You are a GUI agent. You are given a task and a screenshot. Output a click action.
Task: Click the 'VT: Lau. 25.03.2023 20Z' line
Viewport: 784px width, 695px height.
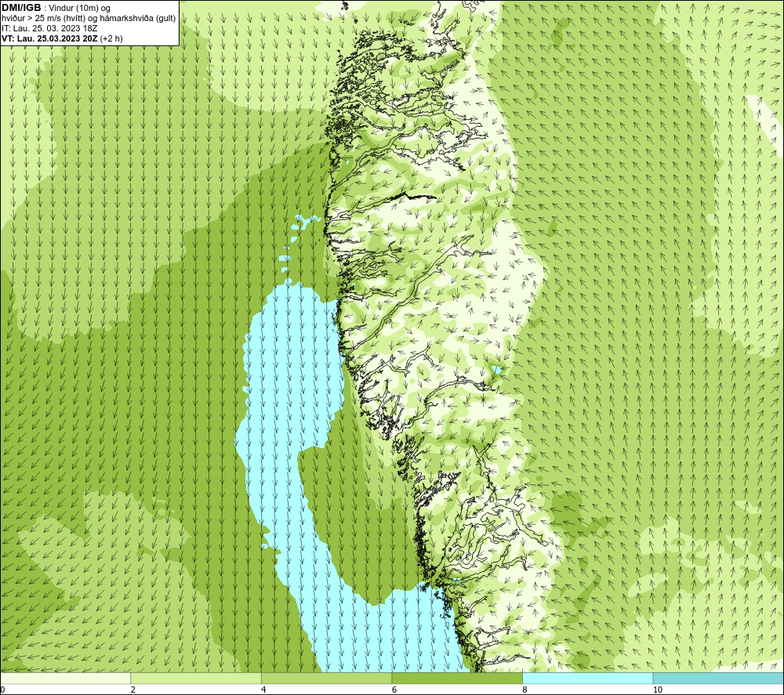(49, 38)
